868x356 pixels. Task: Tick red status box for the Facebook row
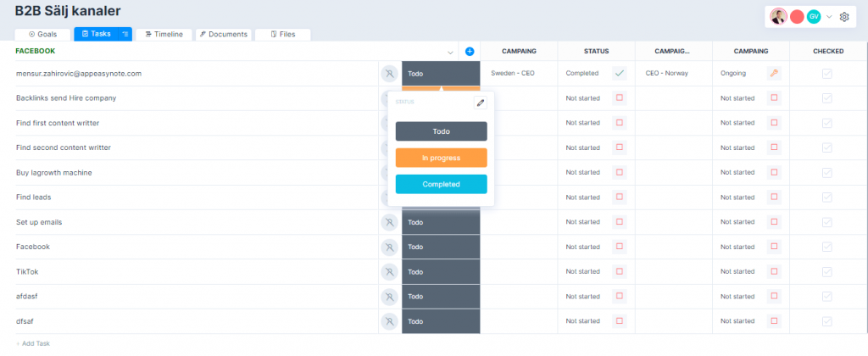(620, 247)
